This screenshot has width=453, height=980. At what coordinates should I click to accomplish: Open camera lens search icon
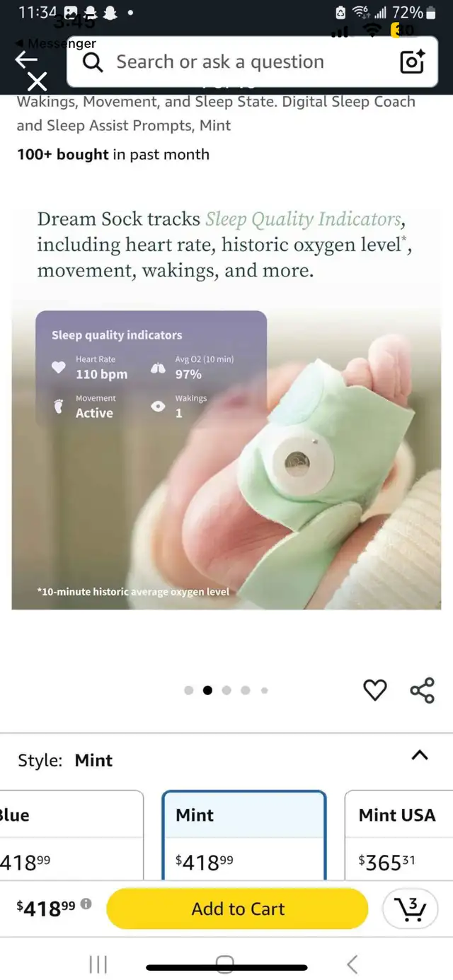point(412,62)
